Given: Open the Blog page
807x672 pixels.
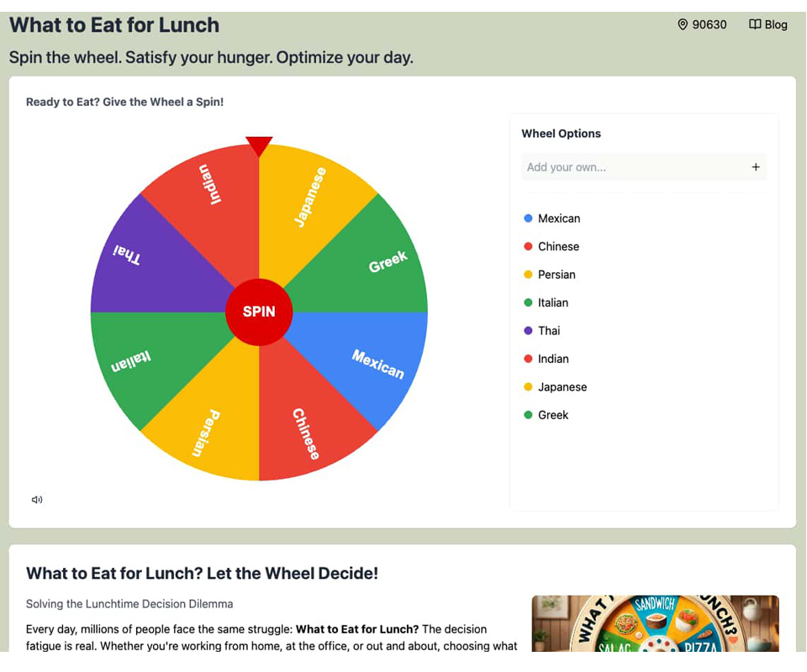Looking at the screenshot, I should point(776,24).
